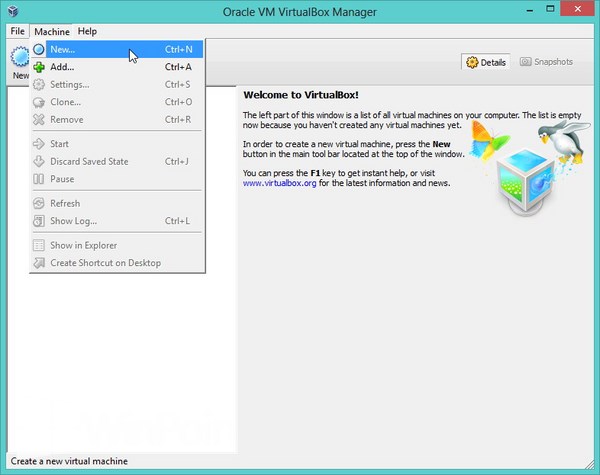Click the Create Shortcut on Desktop icon
600x475 pixels.
pyautogui.click(x=39, y=263)
